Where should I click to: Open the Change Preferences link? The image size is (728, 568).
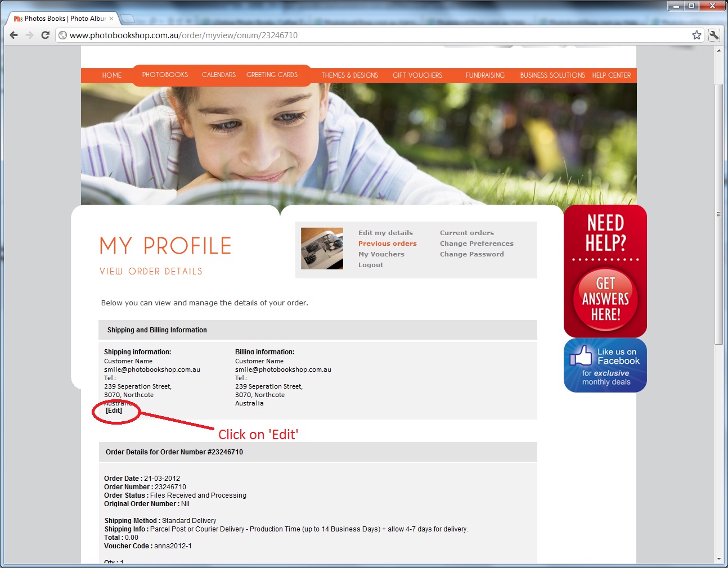click(x=477, y=244)
